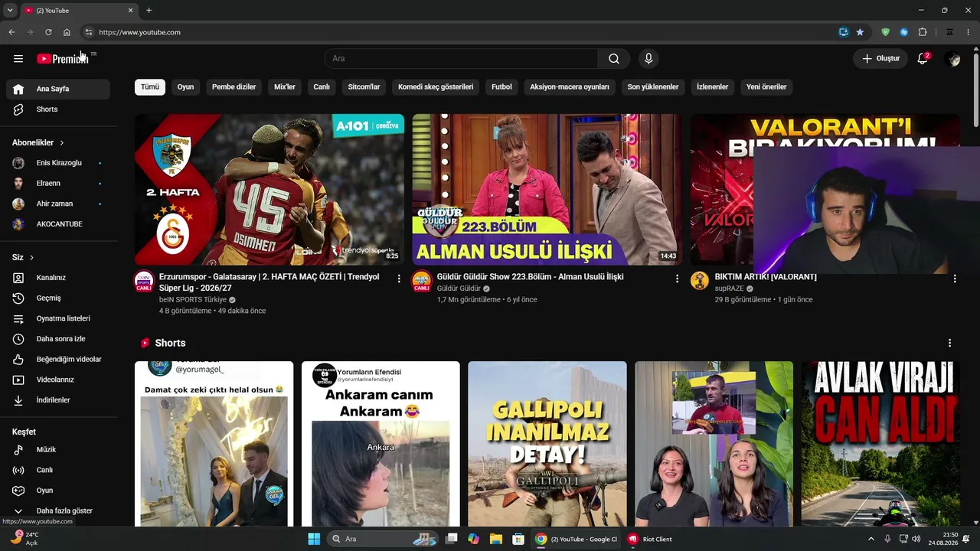Select the Komedi skeç gösterileri chip
Screen dimensions: 980x551
[436, 86]
